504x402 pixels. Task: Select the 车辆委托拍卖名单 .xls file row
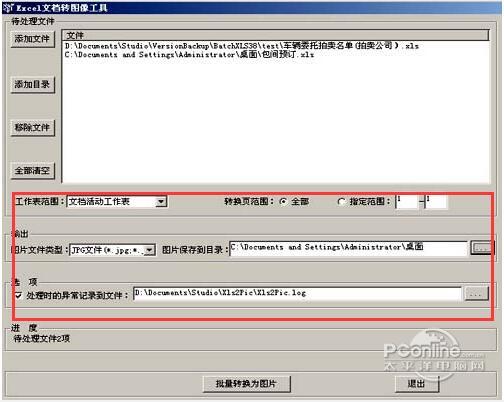coord(242,46)
